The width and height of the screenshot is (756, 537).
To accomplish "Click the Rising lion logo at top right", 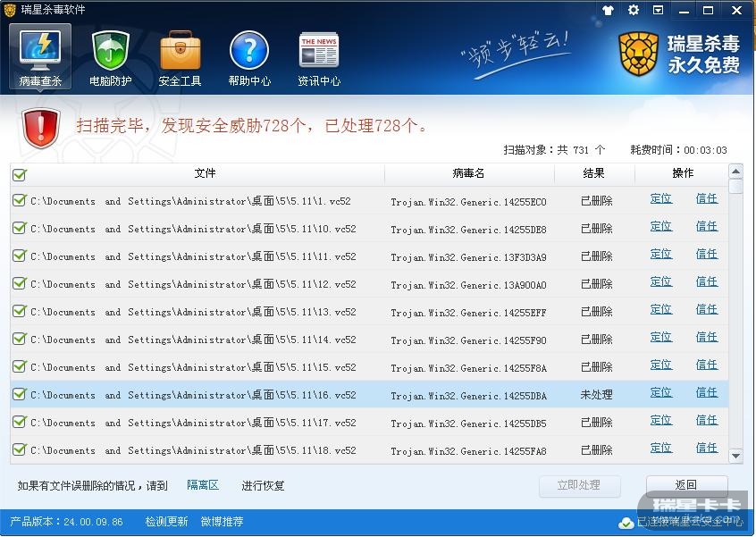I will [x=638, y=54].
